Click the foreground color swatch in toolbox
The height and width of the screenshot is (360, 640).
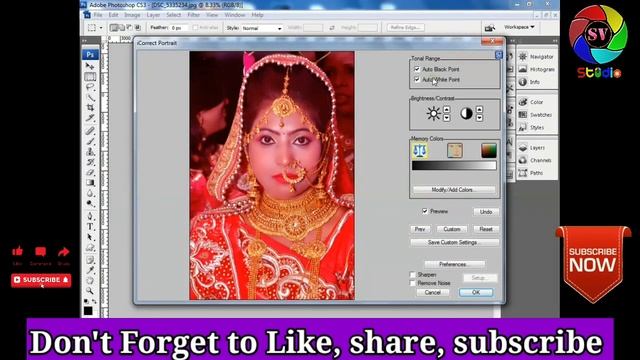pyautogui.click(x=88, y=311)
